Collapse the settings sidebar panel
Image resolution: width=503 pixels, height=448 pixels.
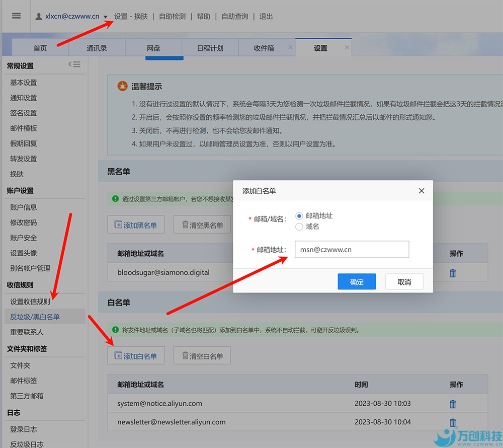74,64
